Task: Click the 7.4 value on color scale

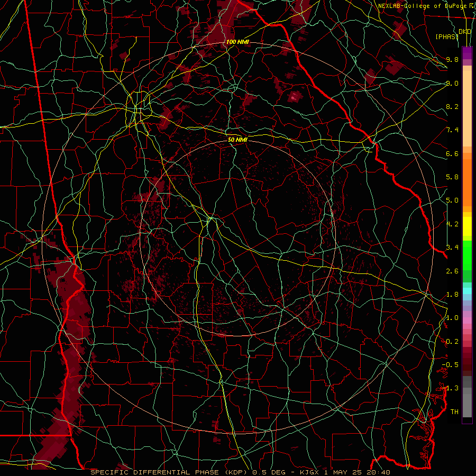Action: point(452,130)
